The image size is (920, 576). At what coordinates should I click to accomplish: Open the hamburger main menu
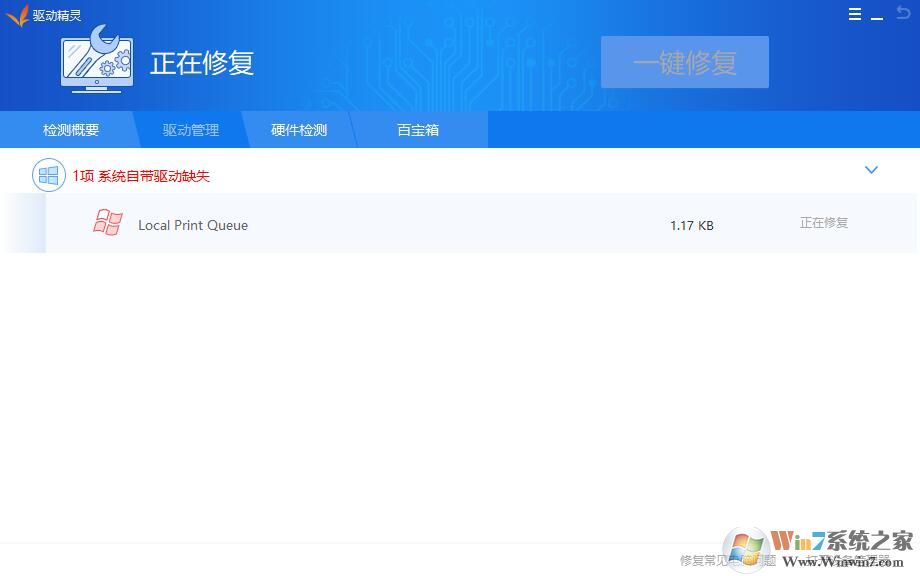855,14
